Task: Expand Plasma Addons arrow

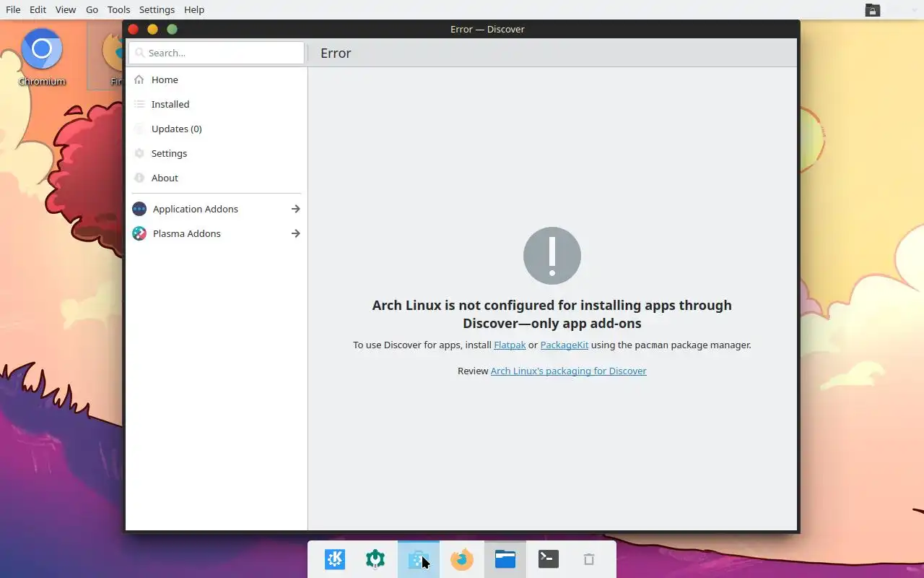Action: tap(295, 233)
